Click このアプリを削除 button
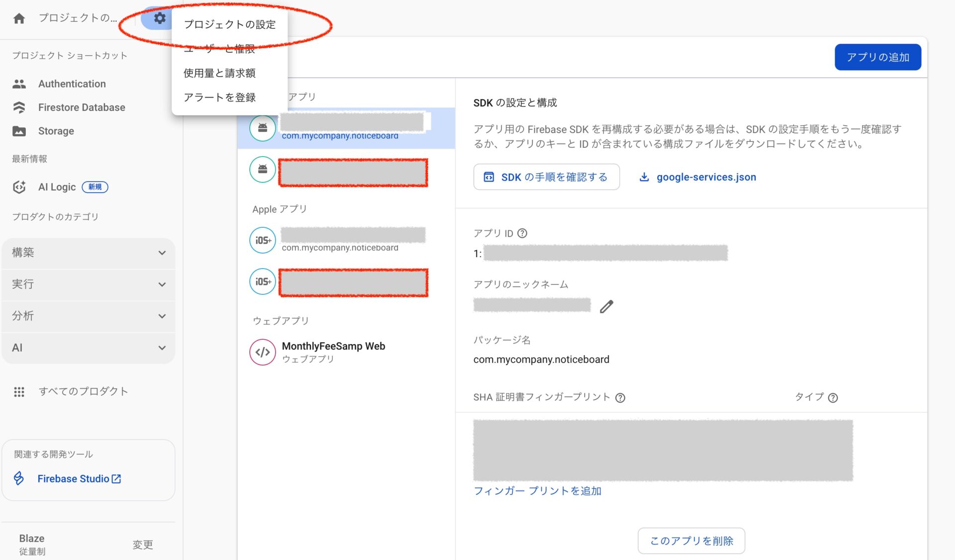The width and height of the screenshot is (955, 560). pos(691,541)
